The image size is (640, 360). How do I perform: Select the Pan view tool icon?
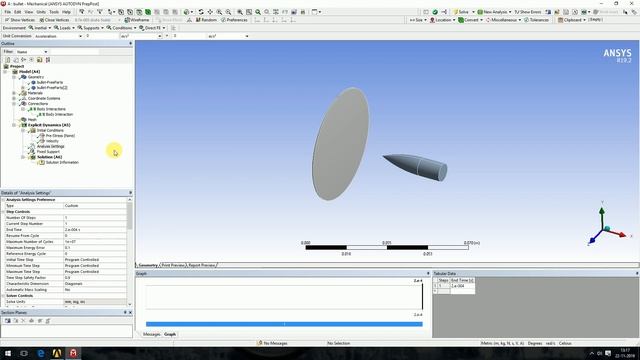pyautogui.click(x=210, y=12)
